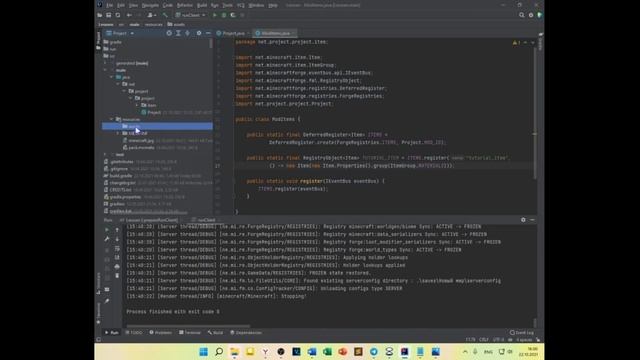Open Run panel settings gear
640x360 pixels.
coord(523,220)
